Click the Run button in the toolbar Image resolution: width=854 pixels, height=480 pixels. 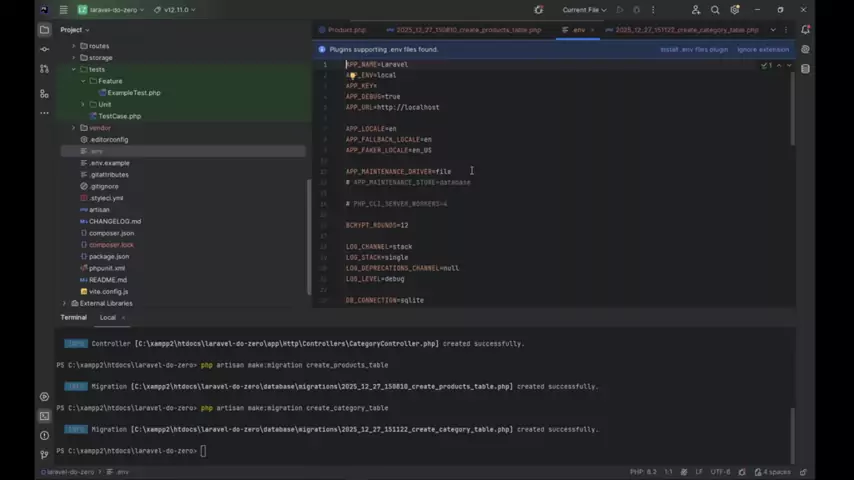(620, 10)
